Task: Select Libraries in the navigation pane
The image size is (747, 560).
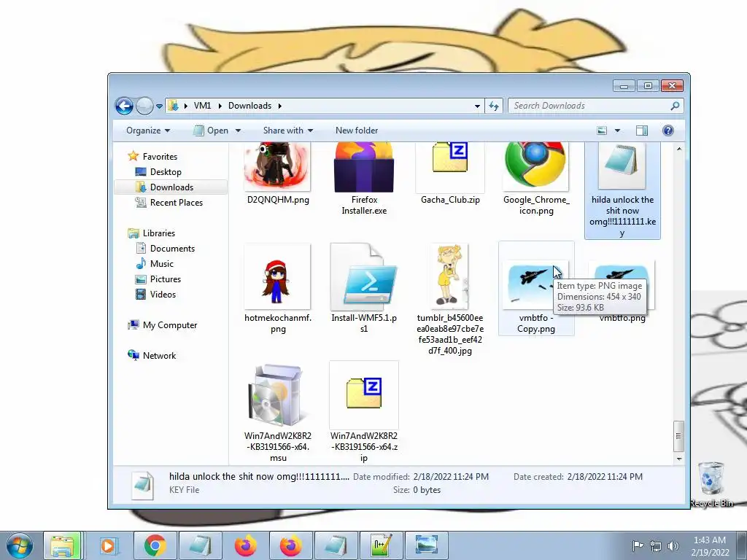Action: (158, 233)
